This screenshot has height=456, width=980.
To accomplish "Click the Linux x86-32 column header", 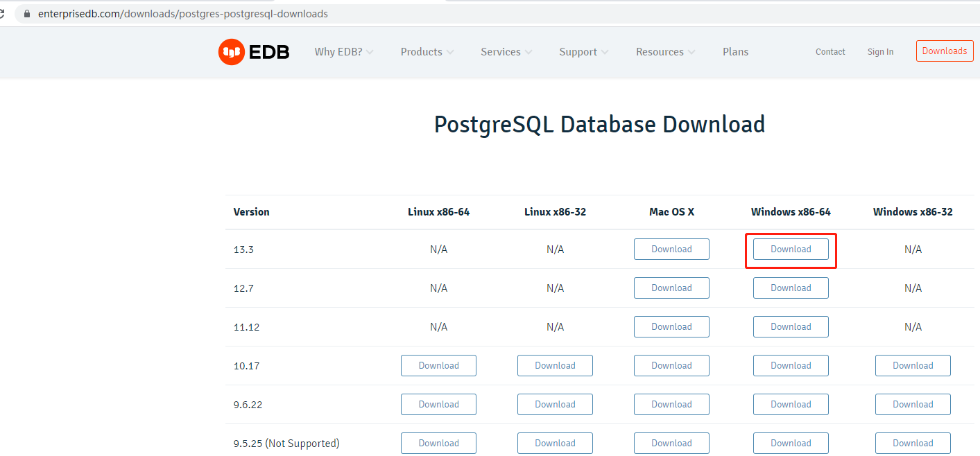I will tap(555, 212).
